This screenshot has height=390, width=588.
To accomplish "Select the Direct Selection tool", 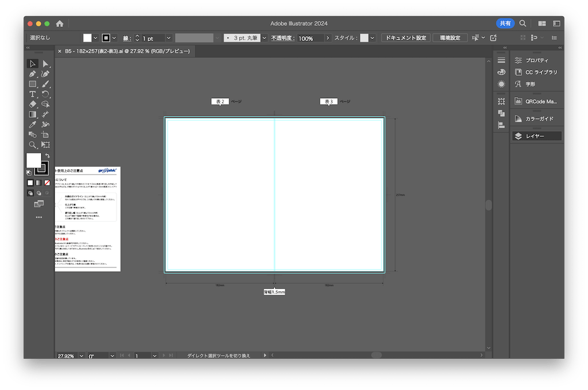I will coord(45,64).
